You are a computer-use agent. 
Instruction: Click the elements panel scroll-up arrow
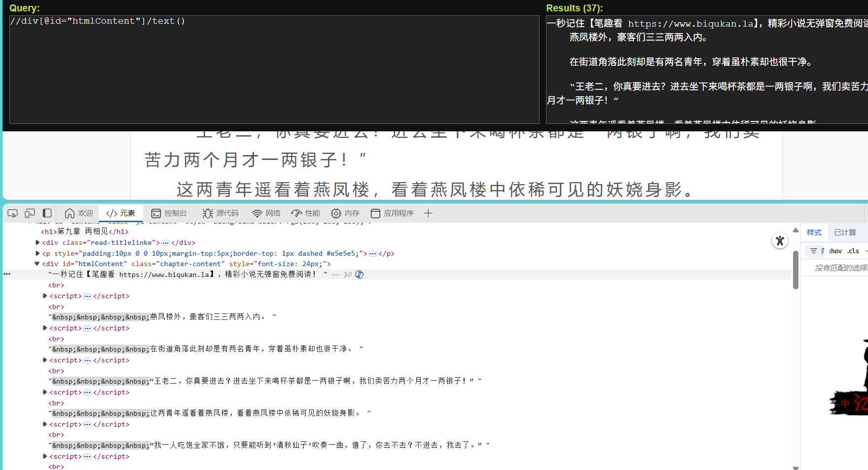click(x=796, y=230)
